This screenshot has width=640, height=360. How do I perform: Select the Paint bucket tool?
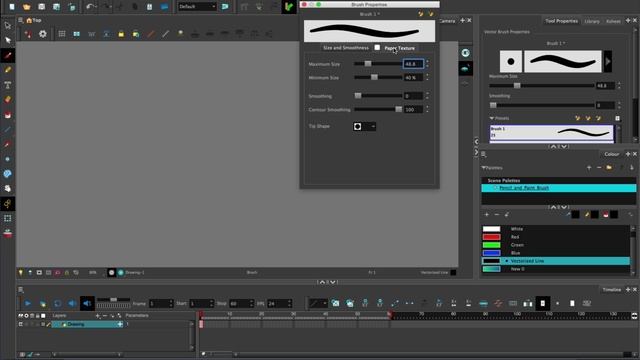tap(8, 115)
